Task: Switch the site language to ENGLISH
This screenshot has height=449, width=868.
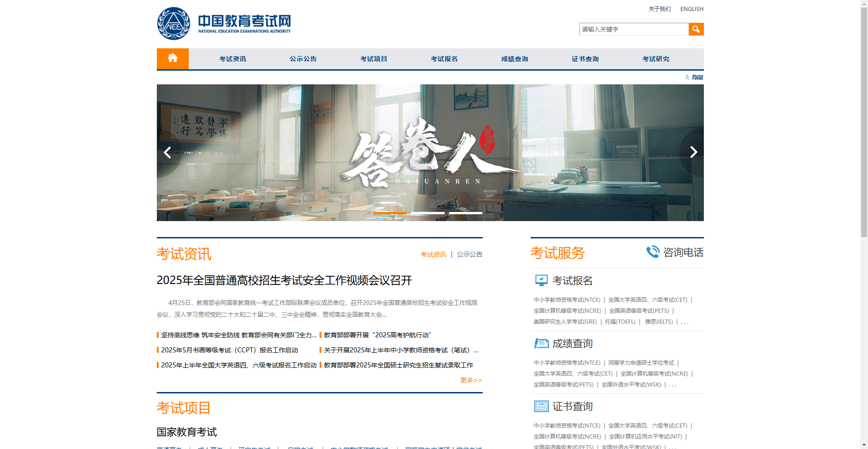Action: point(692,9)
